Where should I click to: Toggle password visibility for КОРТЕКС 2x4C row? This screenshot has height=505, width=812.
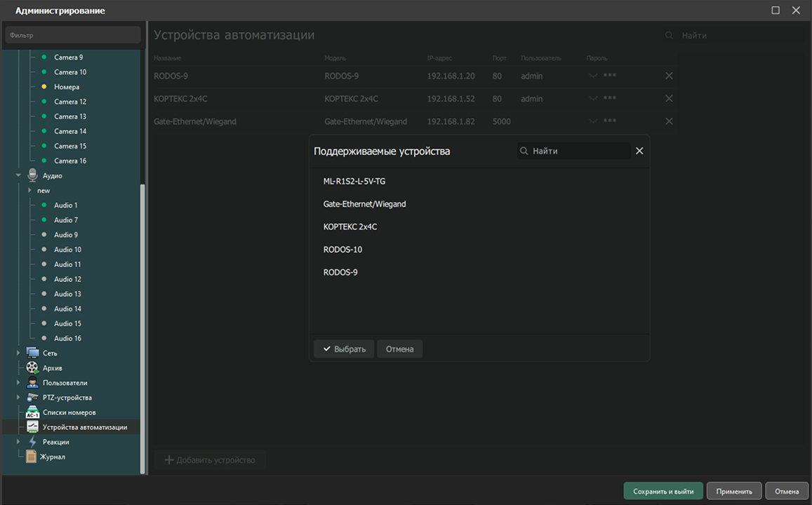pyautogui.click(x=594, y=99)
